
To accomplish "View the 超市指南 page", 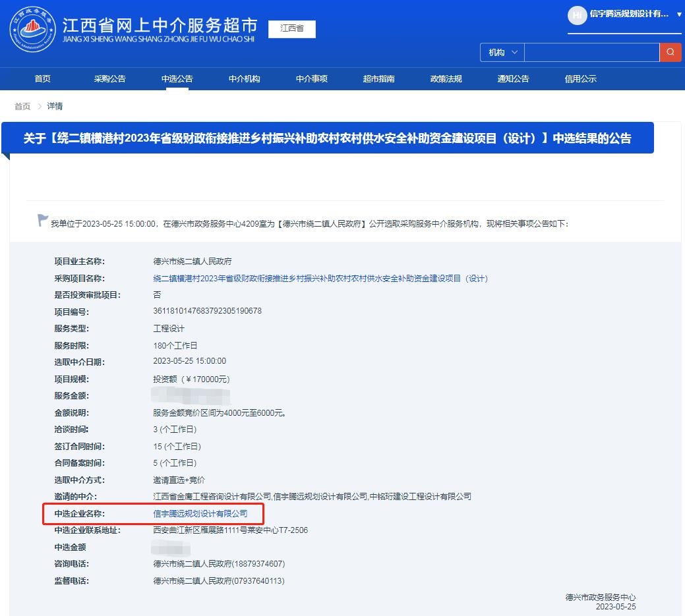I will point(380,78).
